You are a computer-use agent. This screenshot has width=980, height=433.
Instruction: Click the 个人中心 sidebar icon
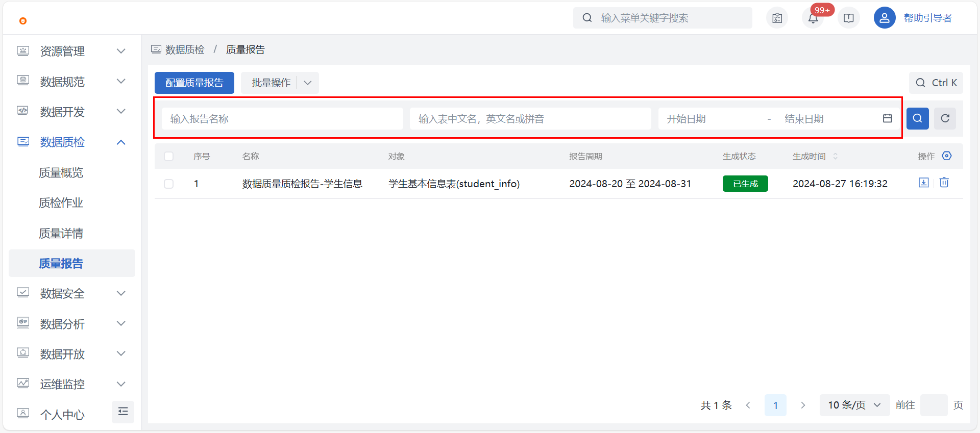[x=23, y=414]
